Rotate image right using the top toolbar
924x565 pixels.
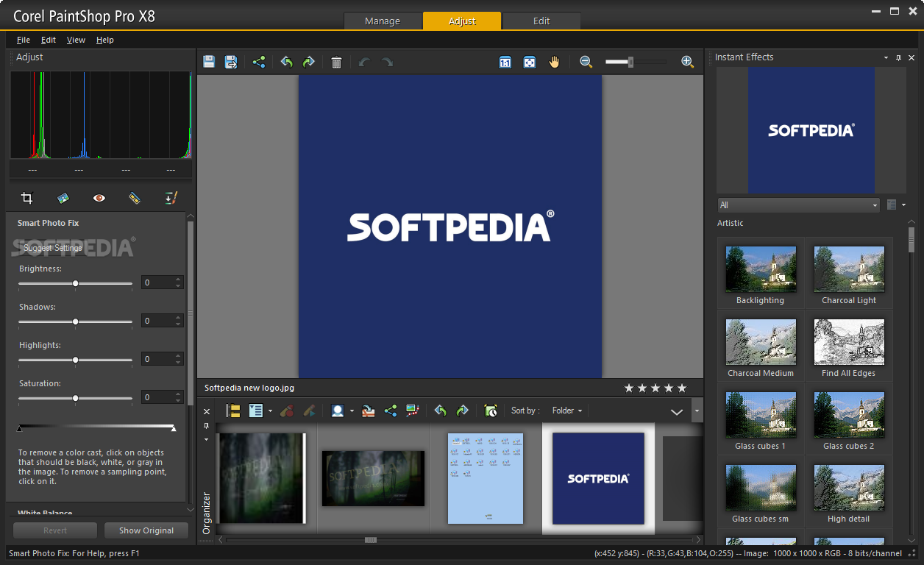tap(309, 63)
